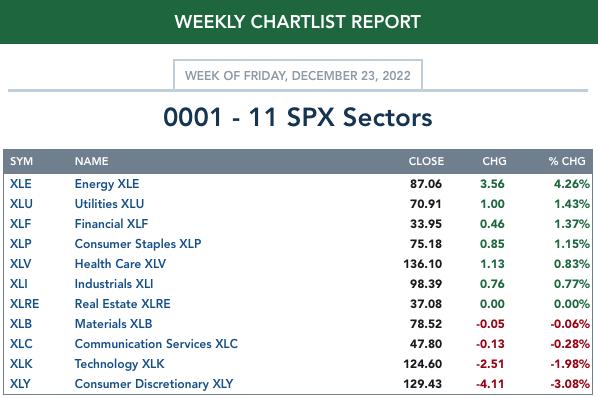Click the XLU symbol link

(21, 204)
